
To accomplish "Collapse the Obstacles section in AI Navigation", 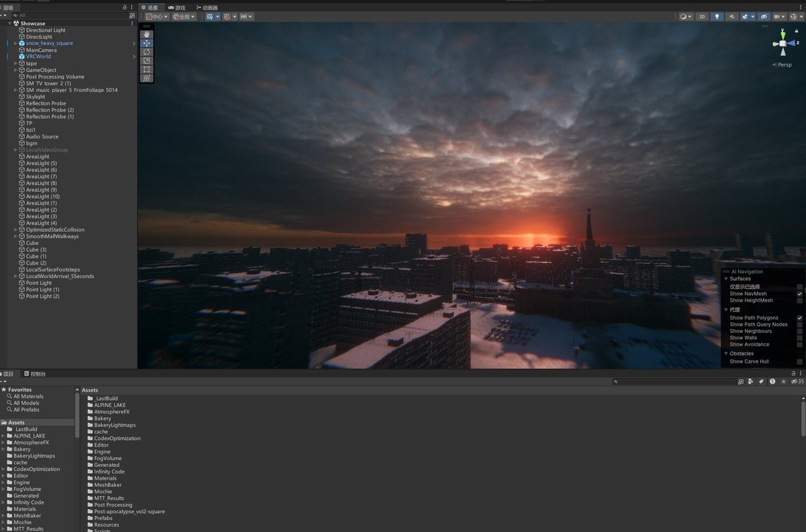I will point(725,353).
